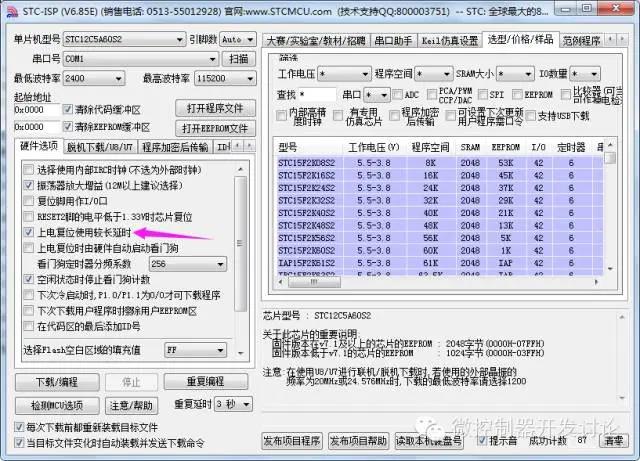The width and height of the screenshot is (640, 461).
Task: Click 查找 search input field
Action: pyautogui.click(x=318, y=95)
